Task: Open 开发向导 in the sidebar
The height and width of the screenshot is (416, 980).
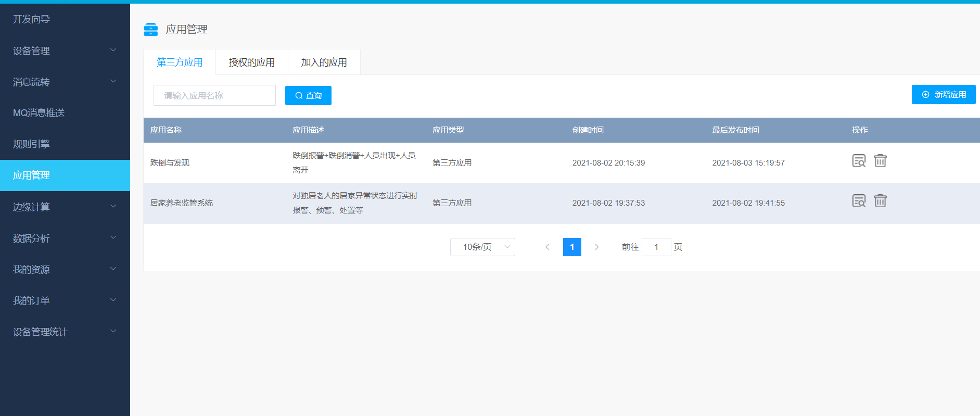Action: click(x=65, y=19)
